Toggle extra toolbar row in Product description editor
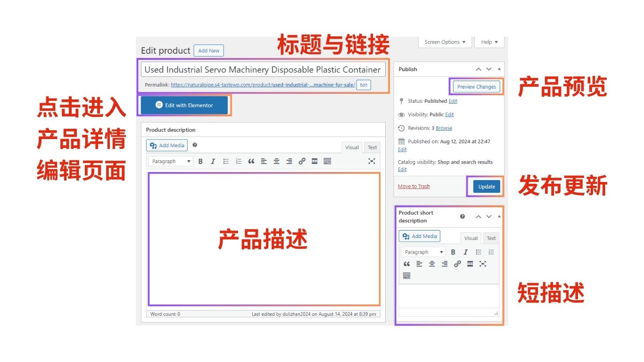The image size is (644, 362). coord(327,161)
